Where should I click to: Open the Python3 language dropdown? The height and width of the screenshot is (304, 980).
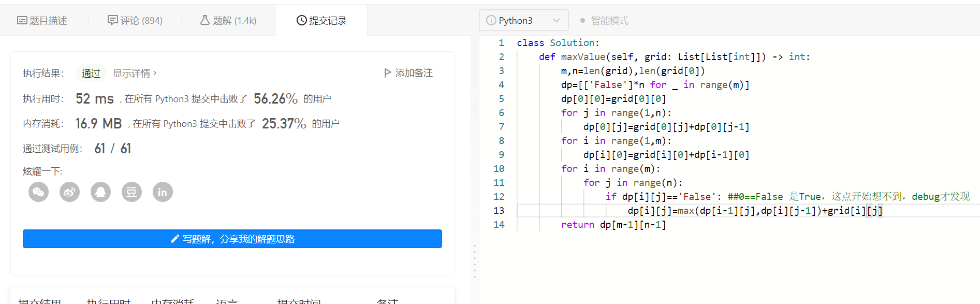tap(523, 21)
